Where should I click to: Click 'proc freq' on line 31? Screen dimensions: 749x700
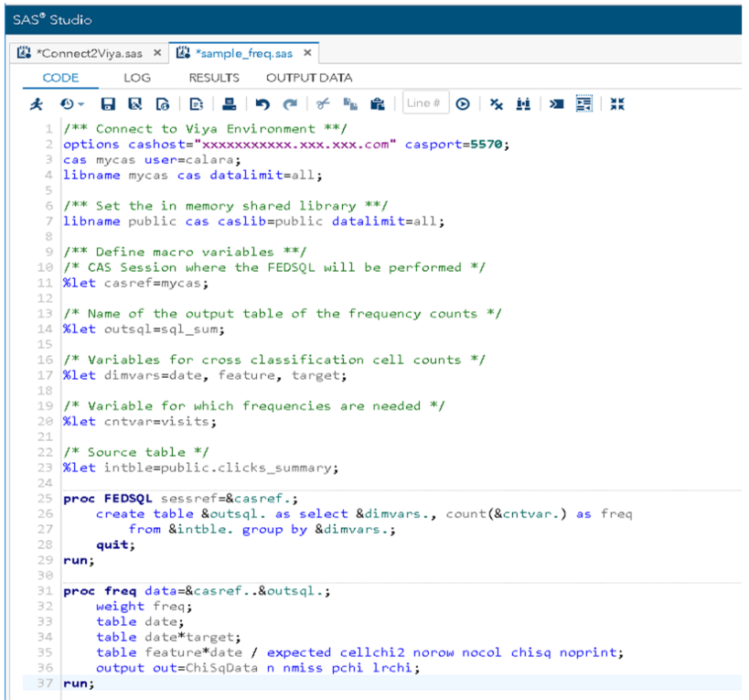100,591
